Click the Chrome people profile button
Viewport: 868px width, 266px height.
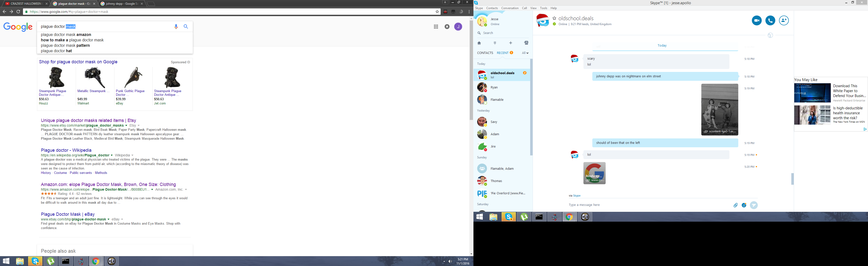coord(445,2)
